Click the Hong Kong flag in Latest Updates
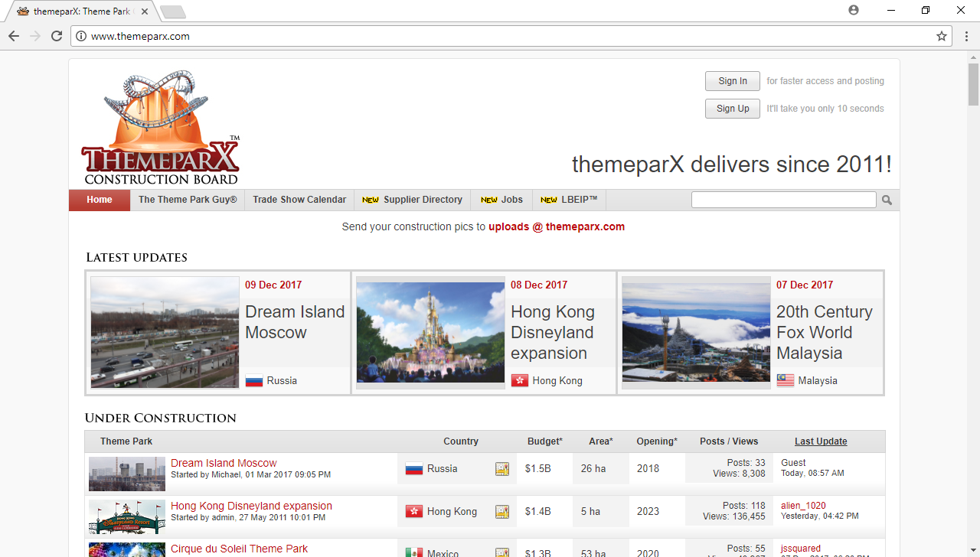This screenshot has width=980, height=557. click(520, 380)
